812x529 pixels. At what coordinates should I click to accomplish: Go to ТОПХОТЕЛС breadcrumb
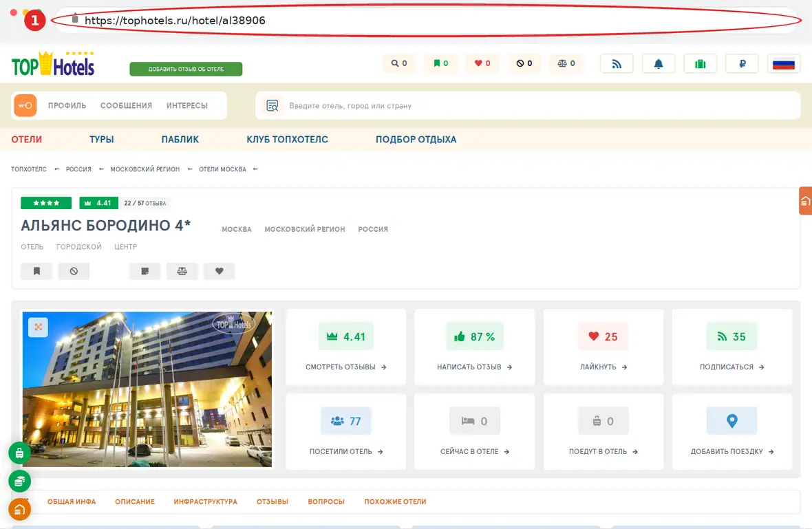29,169
